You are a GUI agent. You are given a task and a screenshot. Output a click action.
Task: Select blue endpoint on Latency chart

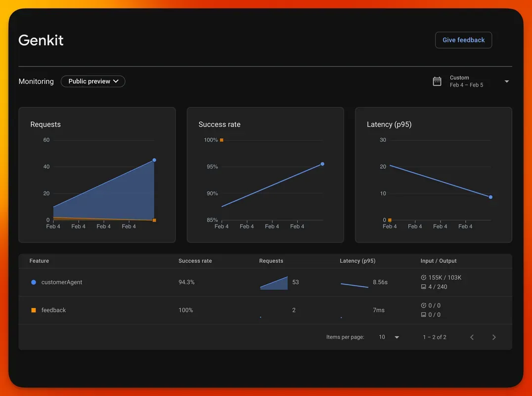click(490, 197)
